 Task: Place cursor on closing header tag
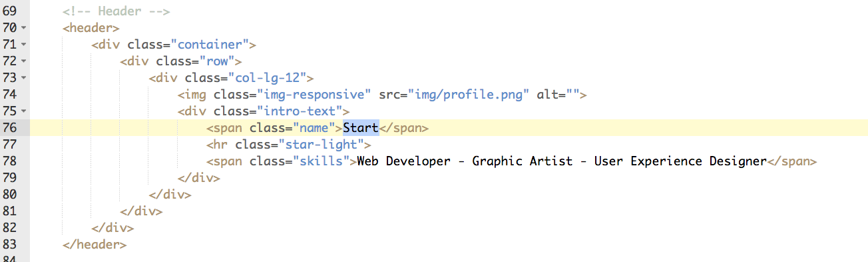point(95,245)
